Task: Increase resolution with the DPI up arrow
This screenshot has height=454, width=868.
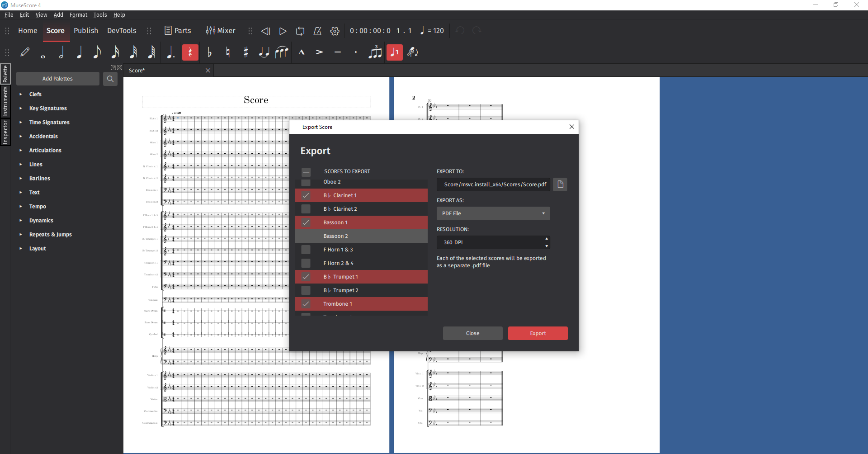Action: click(x=547, y=239)
